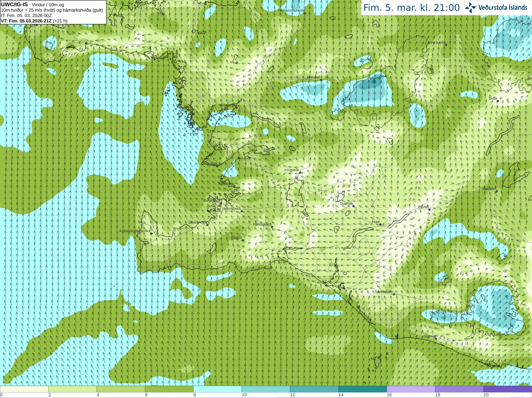
Task: Click the Setur station dot marker
Action: click(x=498, y=101)
